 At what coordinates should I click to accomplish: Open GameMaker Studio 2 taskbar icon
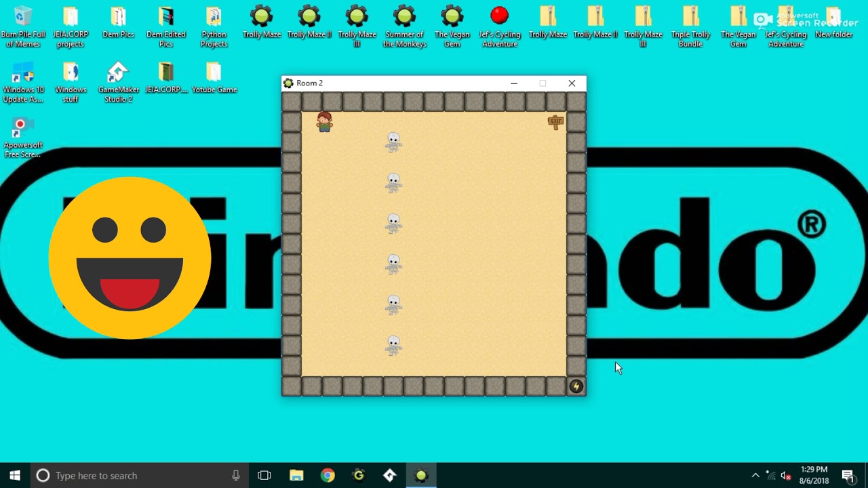pos(390,475)
